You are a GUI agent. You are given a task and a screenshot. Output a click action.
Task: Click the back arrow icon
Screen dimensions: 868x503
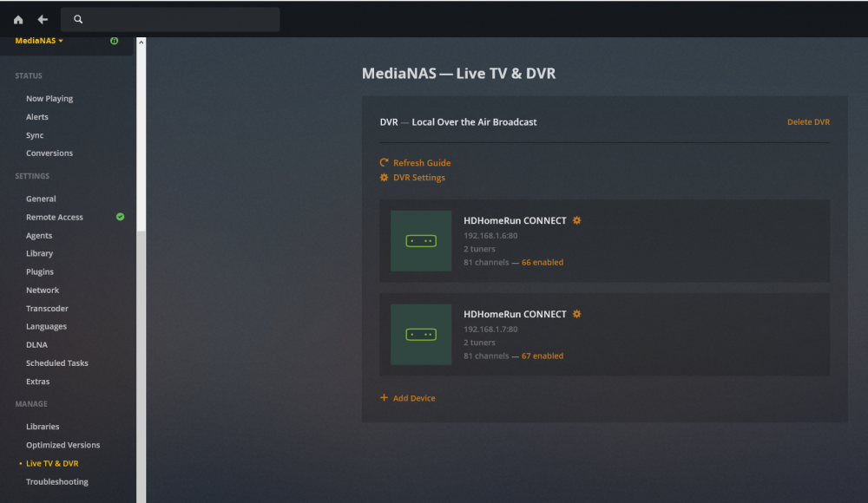point(43,19)
